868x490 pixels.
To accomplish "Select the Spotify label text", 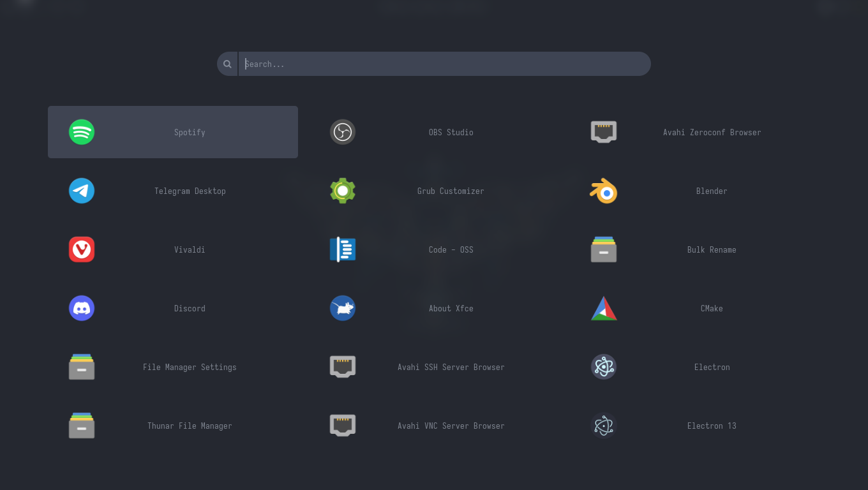I will [x=190, y=132].
